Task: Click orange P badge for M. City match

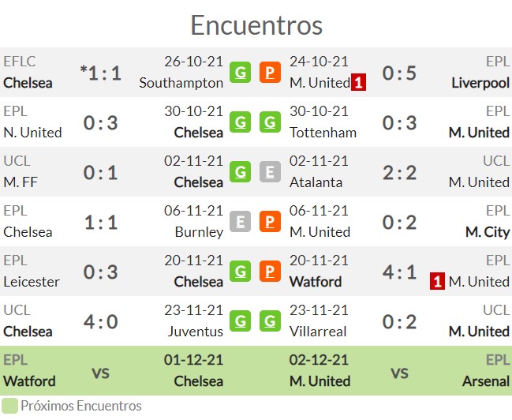Action: 270,221
